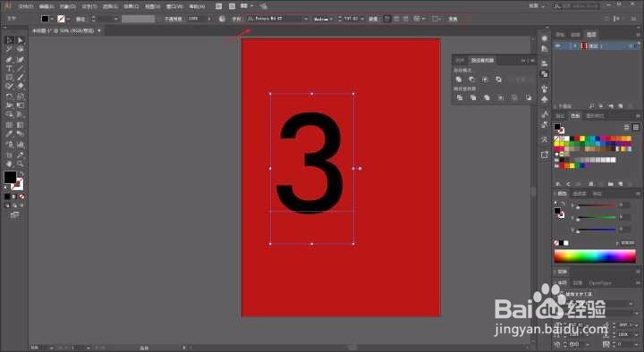The width and height of the screenshot is (644, 352).
Task: Select the Line Segment tool
Action: click(x=20, y=69)
